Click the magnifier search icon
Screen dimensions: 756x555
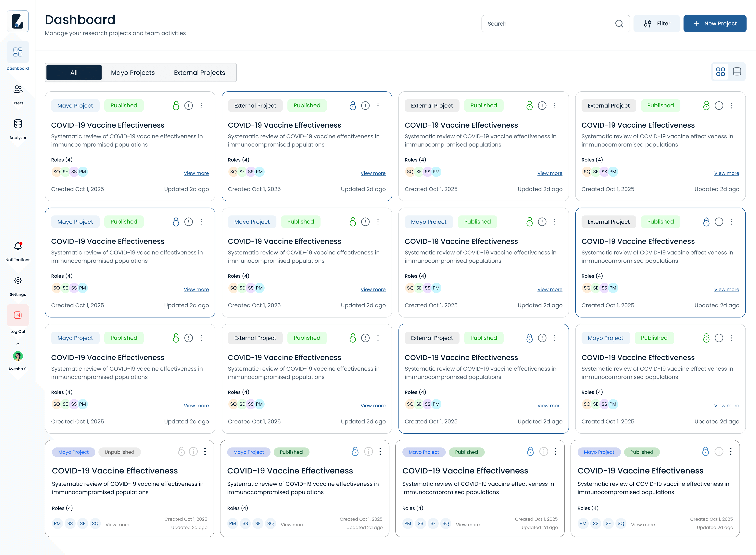point(619,23)
